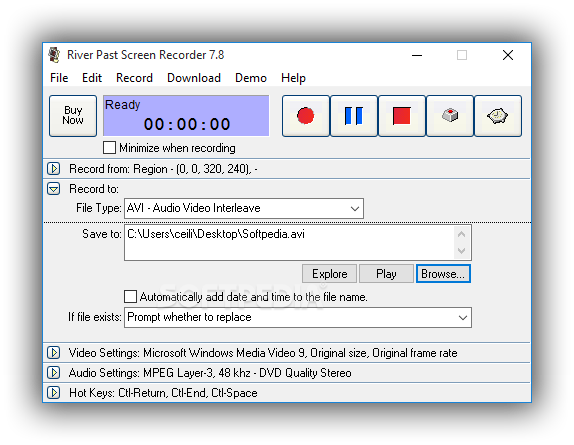Click the Save to path field
Screen dimensions: 574x445
coord(289,243)
